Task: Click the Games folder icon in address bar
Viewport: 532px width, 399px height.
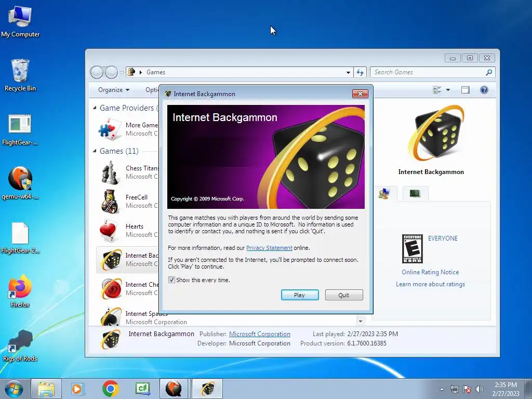Action: click(x=131, y=72)
